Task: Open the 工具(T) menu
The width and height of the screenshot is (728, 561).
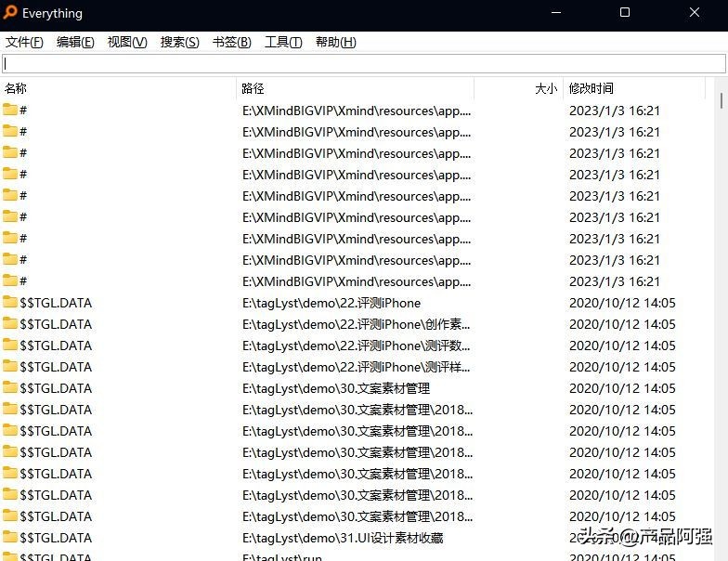Action: pos(283,43)
